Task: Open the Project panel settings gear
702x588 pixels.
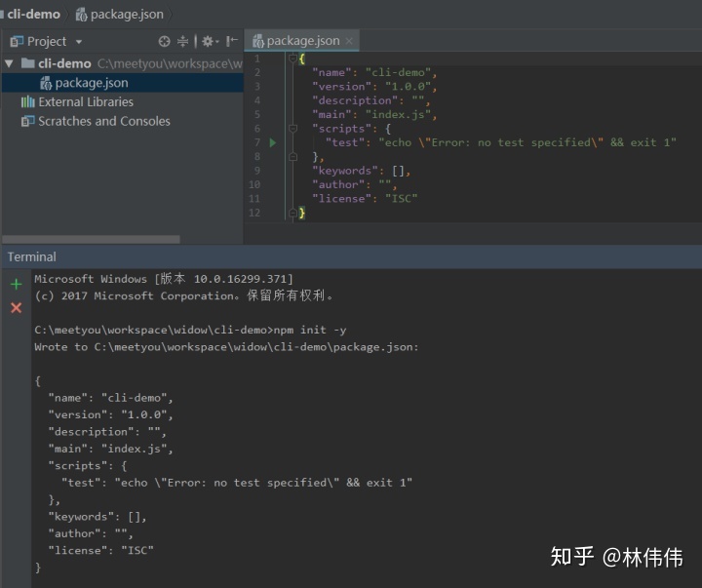Action: (x=210, y=41)
